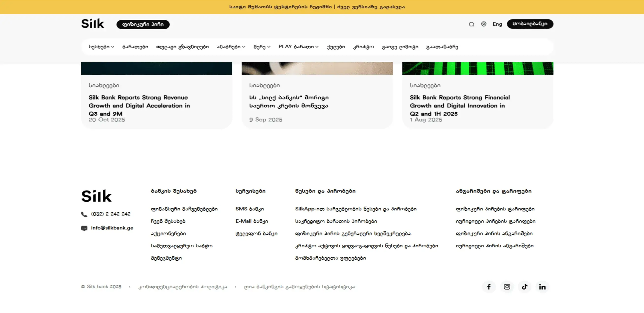The image size is (644, 313).
Task: Open TikTok social icon in footer
Action: [x=525, y=287]
